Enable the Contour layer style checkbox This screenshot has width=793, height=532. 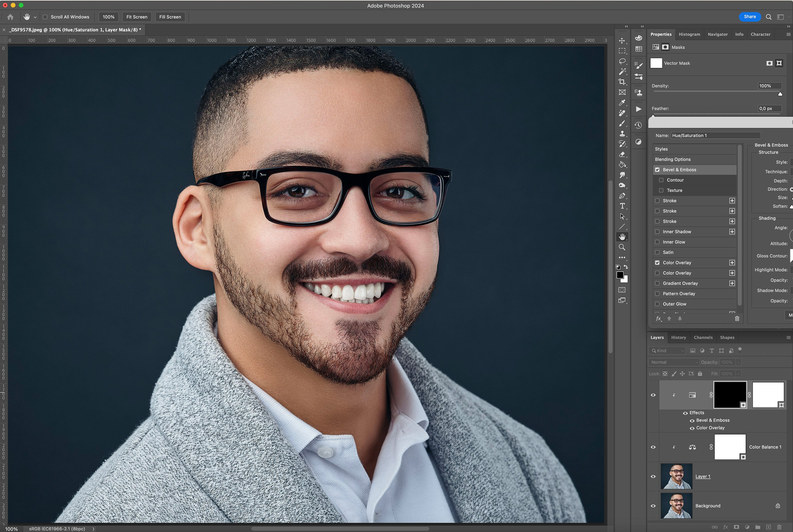pyautogui.click(x=661, y=180)
